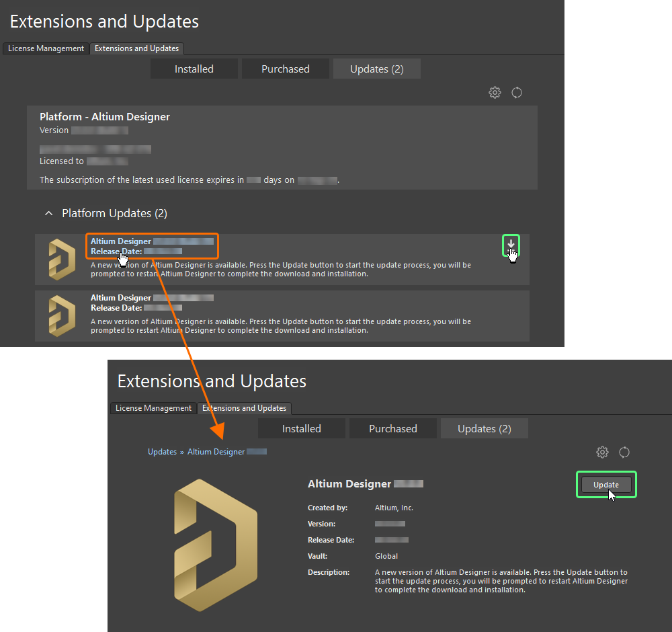Screen dimensions: 672x632
Task: Click 'Extensions and Updates' heading in lower window
Action: point(212,381)
